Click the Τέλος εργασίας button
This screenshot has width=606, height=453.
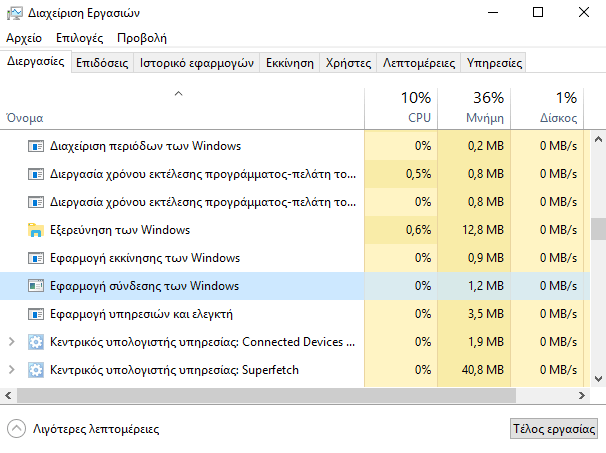(x=553, y=429)
